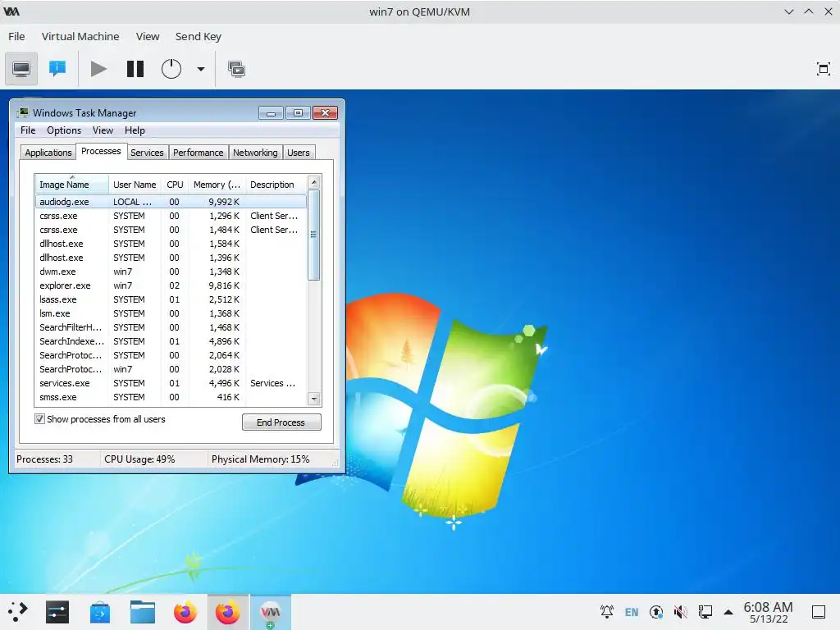Select SearchProtoc... row owned by win7
The image size is (840, 630).
pos(171,369)
